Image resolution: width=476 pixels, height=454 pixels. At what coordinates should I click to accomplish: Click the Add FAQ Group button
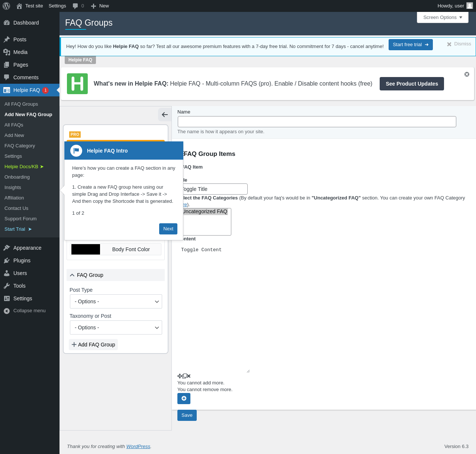[93, 345]
